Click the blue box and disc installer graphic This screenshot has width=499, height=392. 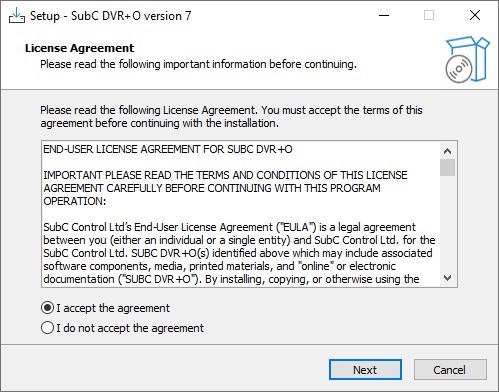click(x=467, y=60)
